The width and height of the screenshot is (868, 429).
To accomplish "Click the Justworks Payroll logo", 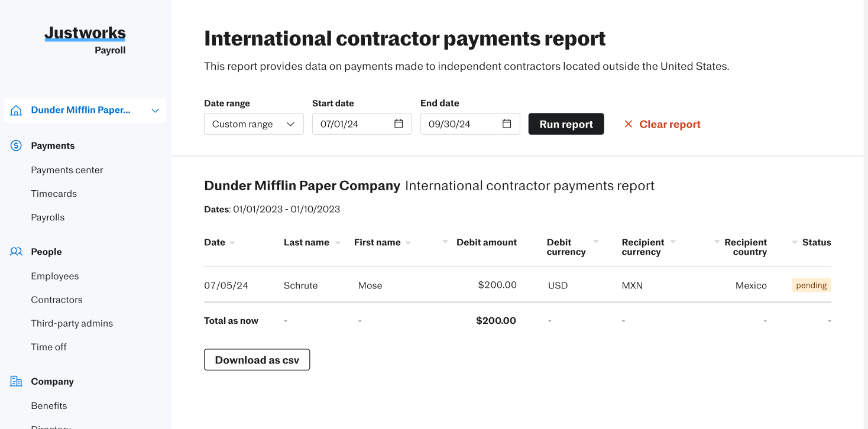I will coord(85,40).
